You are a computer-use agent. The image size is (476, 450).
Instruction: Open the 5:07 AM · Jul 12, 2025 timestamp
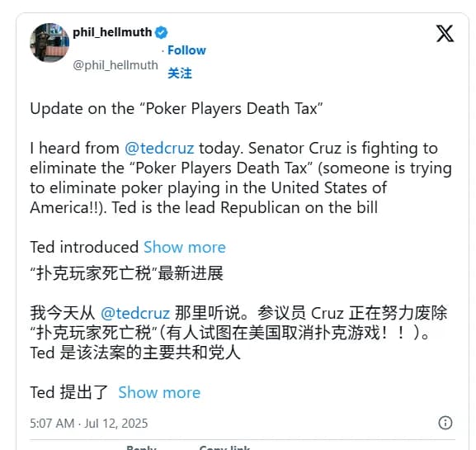[88, 424]
